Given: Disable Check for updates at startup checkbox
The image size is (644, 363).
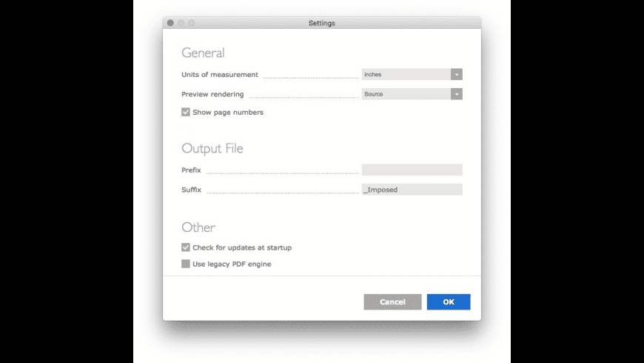Looking at the screenshot, I should [186, 247].
